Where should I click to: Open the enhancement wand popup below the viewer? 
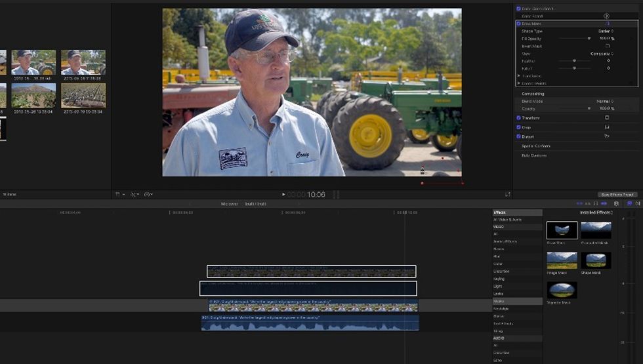click(135, 194)
